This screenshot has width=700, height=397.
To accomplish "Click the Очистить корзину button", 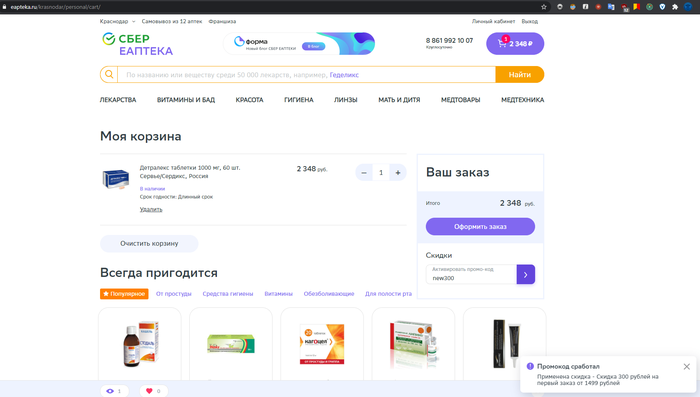I will tap(149, 243).
